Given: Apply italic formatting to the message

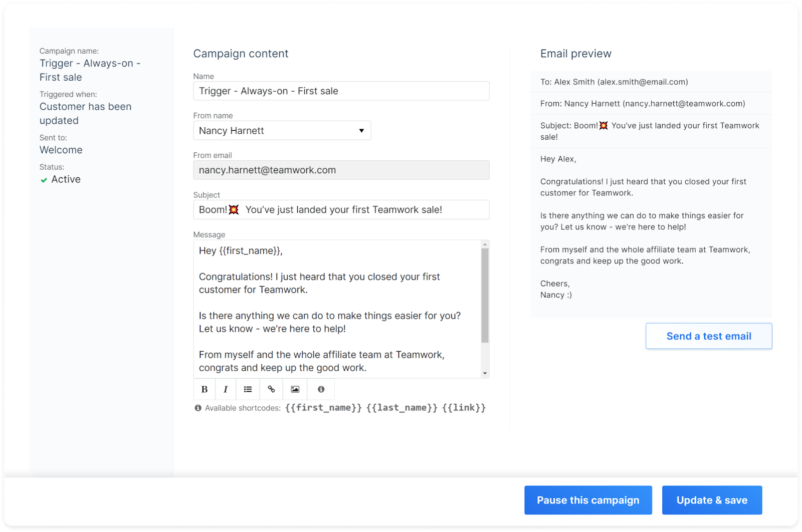Looking at the screenshot, I should tap(226, 389).
